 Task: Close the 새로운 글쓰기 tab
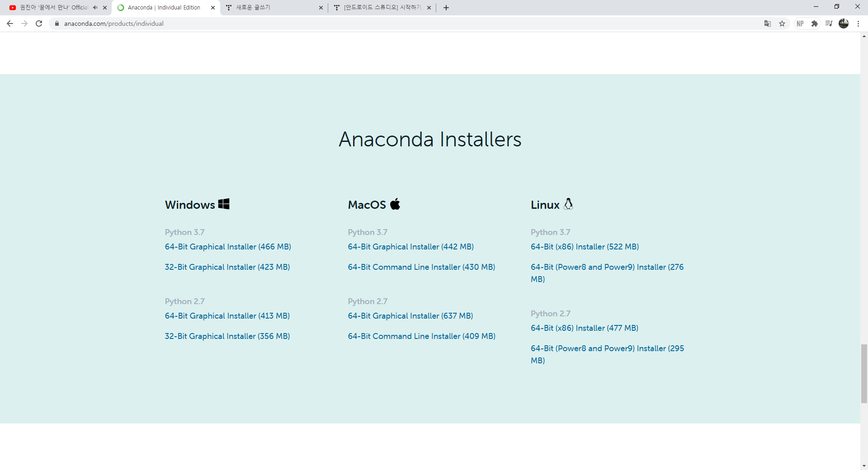321,8
